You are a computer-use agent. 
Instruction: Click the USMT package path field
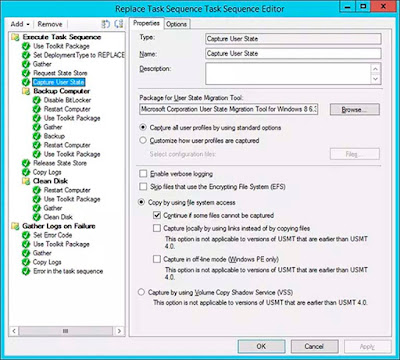coord(229,109)
